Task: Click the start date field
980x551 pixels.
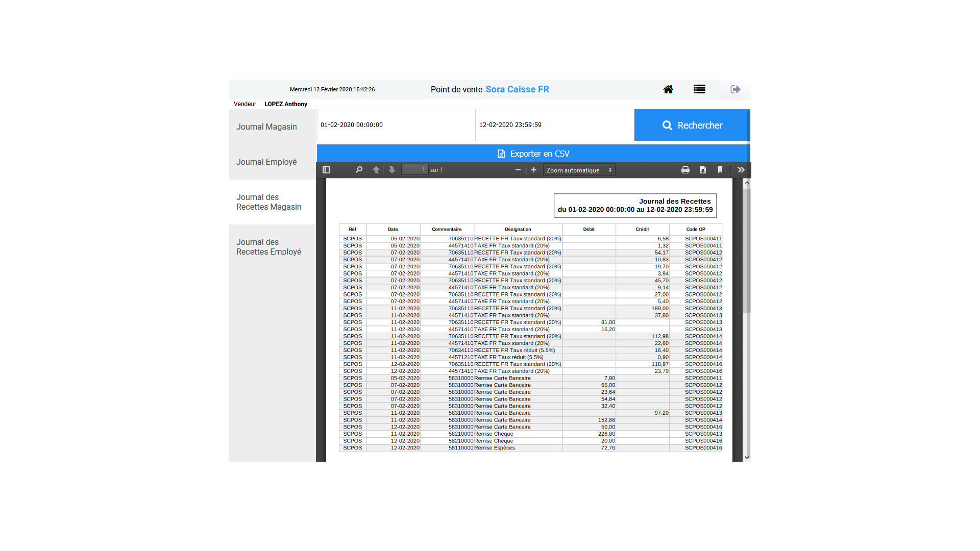Action: pyautogui.click(x=396, y=125)
